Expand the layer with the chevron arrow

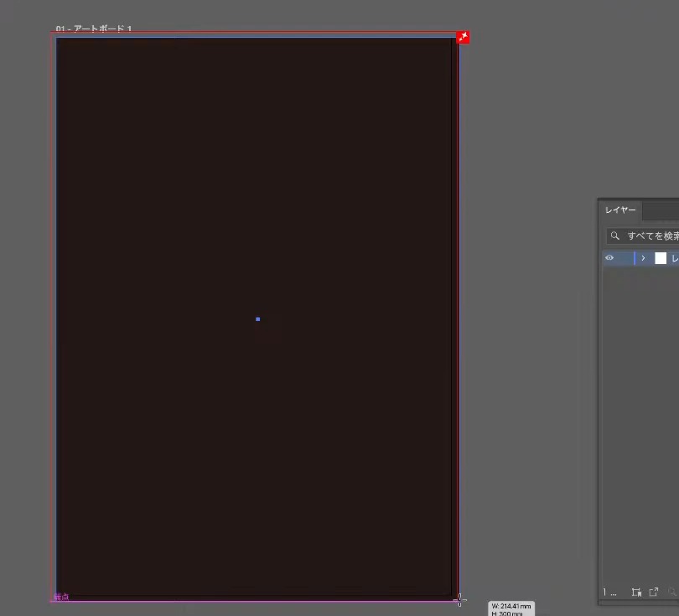pos(643,258)
